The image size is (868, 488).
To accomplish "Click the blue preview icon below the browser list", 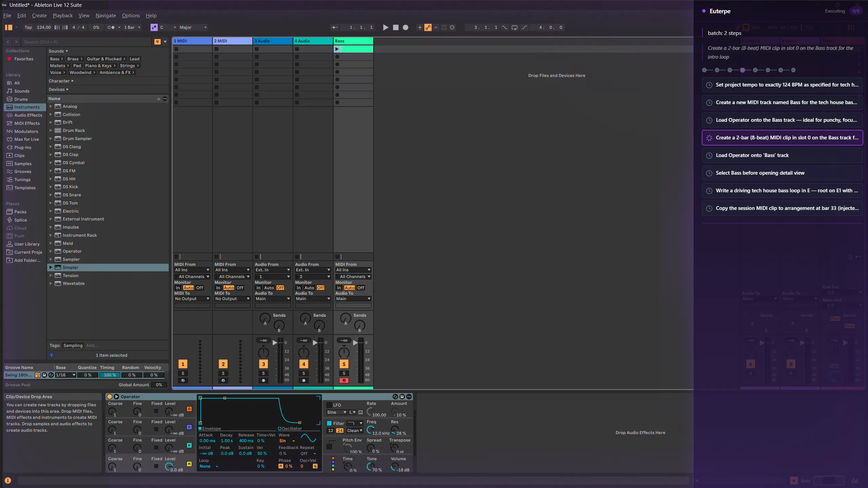I will pyautogui.click(x=52, y=355).
